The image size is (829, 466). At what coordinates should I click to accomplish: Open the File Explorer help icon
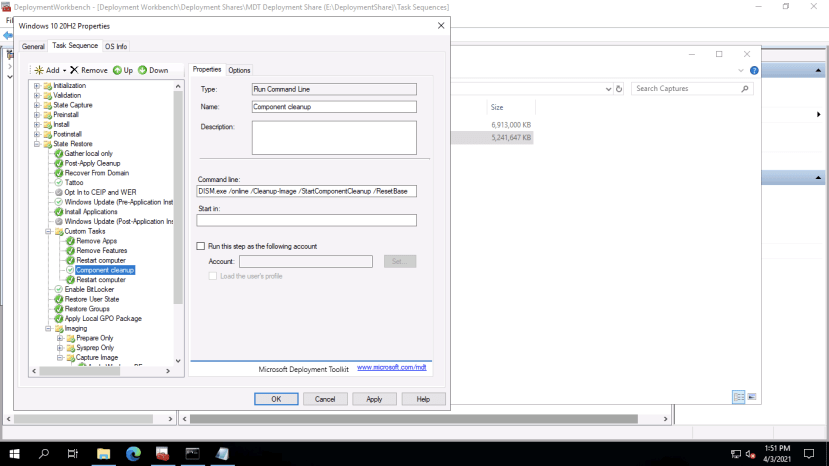(755, 70)
